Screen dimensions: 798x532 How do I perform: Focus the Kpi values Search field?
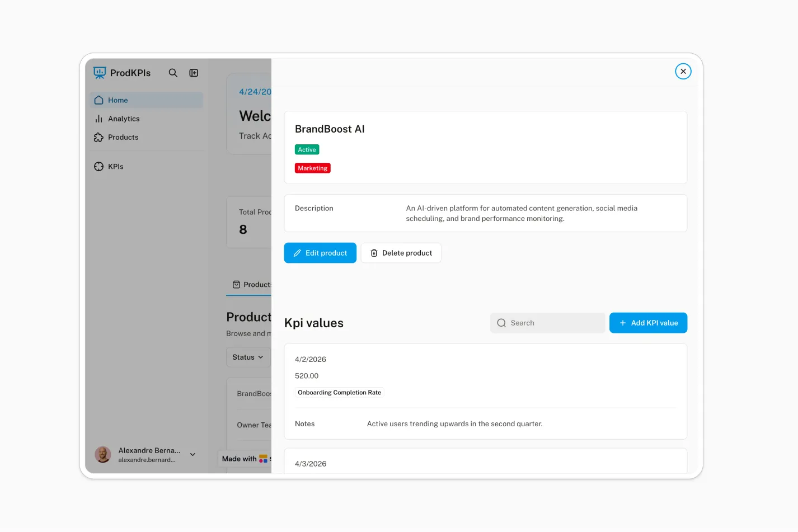point(548,323)
